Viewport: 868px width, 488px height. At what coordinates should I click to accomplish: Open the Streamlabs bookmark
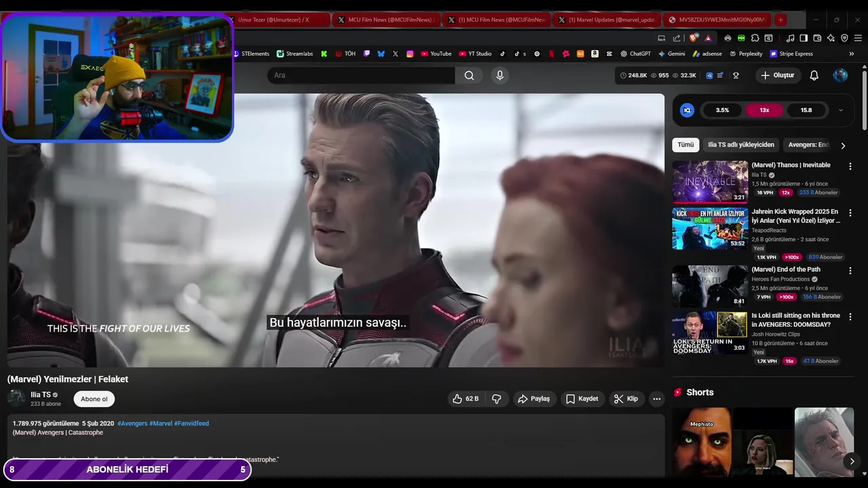pyautogui.click(x=295, y=54)
